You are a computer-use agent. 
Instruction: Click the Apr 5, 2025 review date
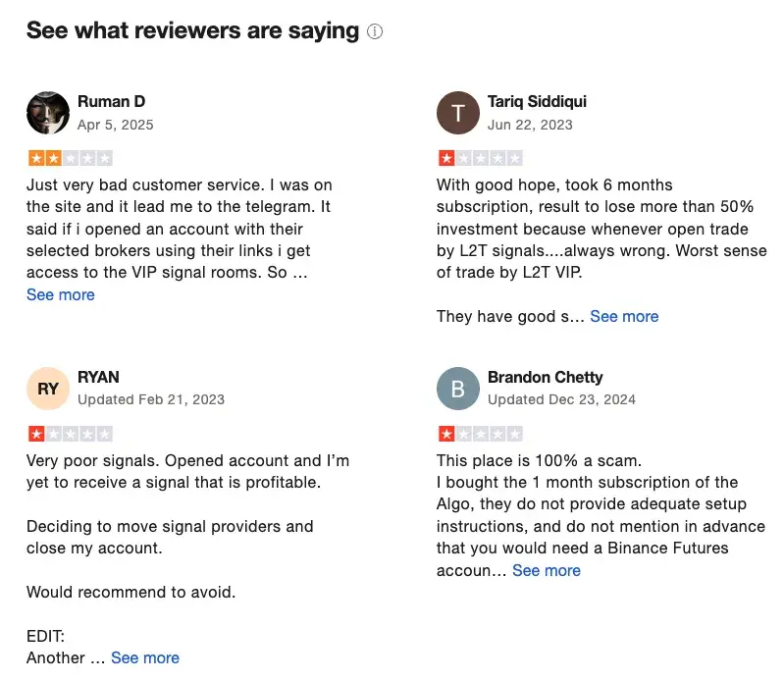coord(116,125)
